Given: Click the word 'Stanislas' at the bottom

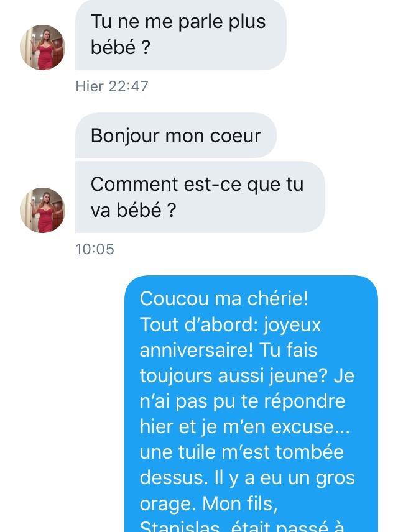Looking at the screenshot, I should (x=179, y=526).
